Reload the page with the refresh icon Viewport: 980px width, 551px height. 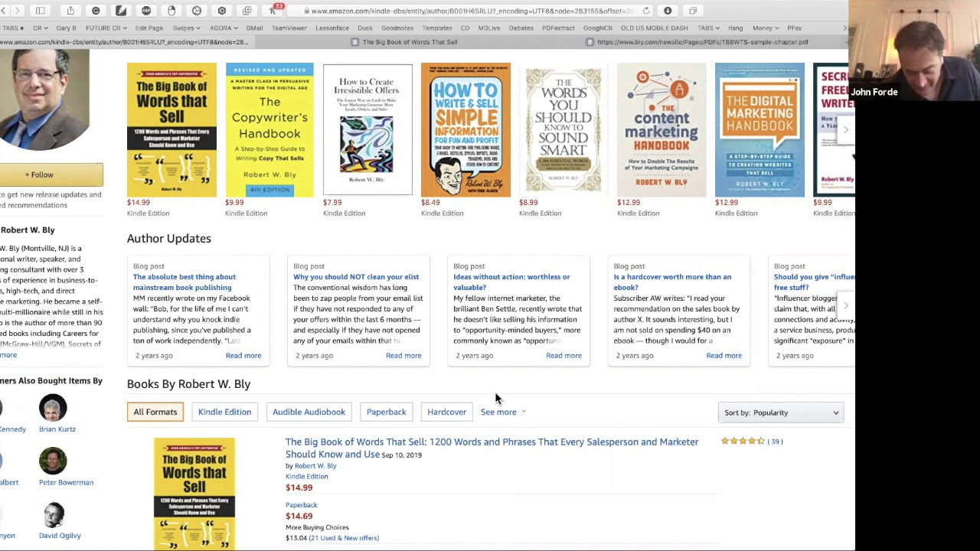click(x=646, y=11)
